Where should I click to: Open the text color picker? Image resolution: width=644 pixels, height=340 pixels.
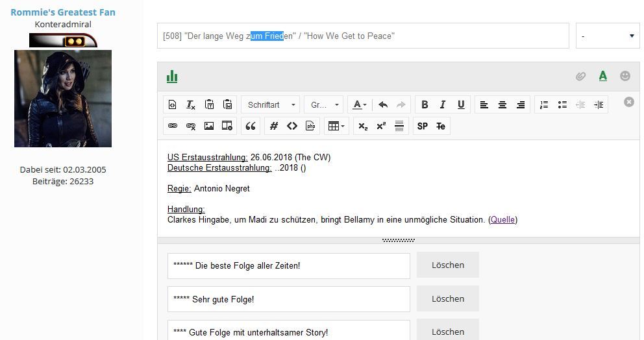358,104
